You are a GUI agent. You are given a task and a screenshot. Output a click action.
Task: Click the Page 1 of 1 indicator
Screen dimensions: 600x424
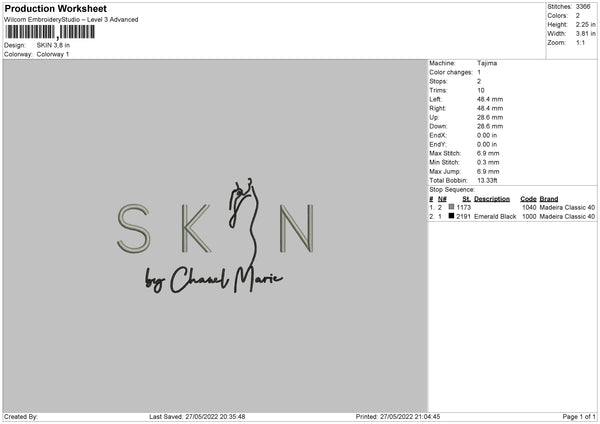click(x=579, y=417)
